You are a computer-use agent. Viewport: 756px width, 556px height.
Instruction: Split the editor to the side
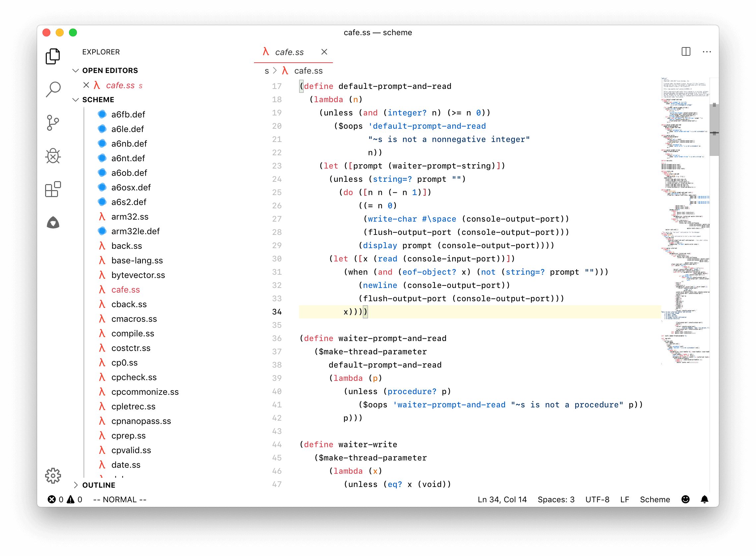click(686, 51)
